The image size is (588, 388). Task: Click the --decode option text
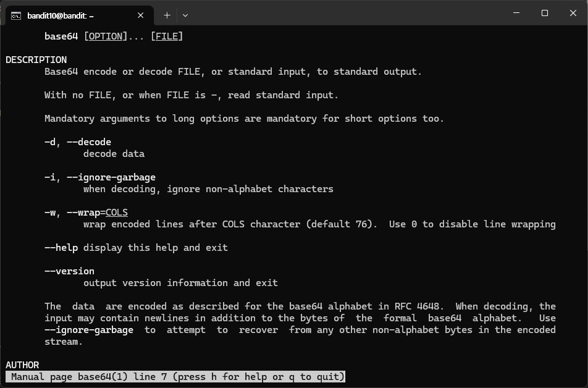89,142
